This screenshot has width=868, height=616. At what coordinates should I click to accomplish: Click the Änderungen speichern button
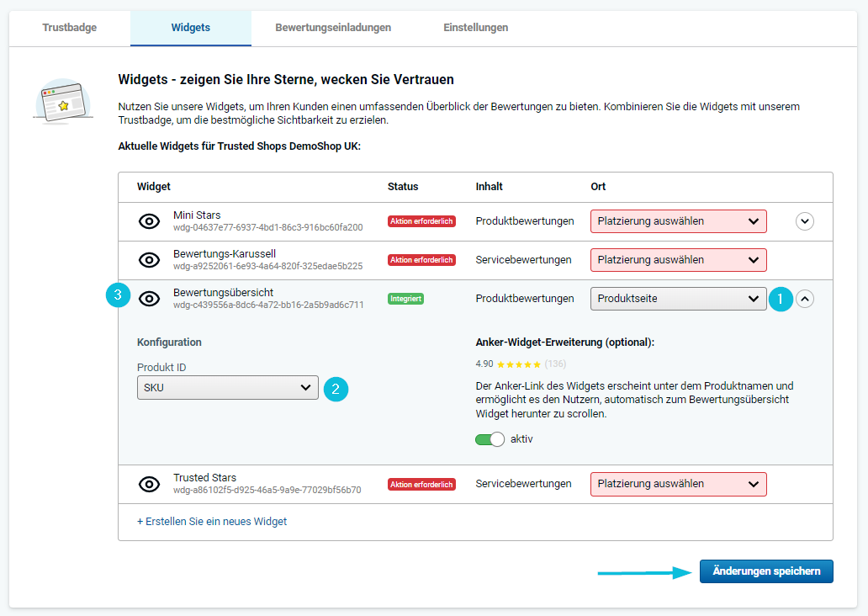[765, 571]
